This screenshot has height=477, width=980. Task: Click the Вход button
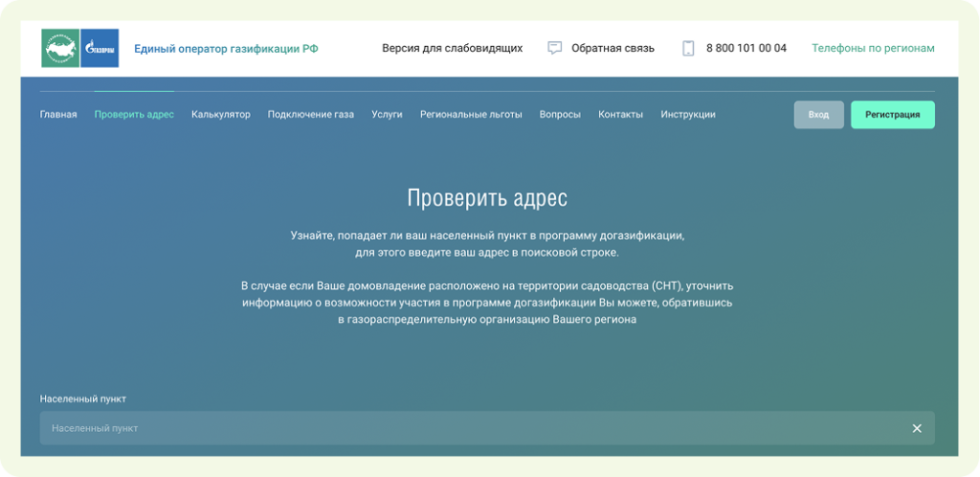[x=819, y=115]
